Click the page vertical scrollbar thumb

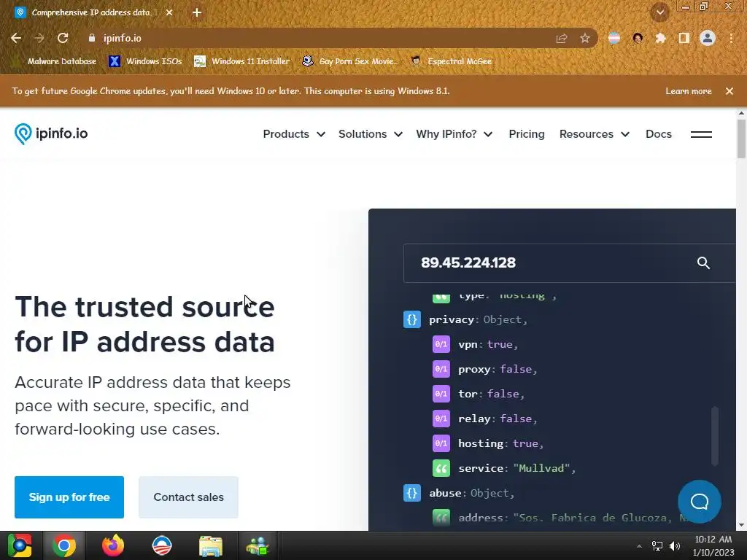click(741, 139)
